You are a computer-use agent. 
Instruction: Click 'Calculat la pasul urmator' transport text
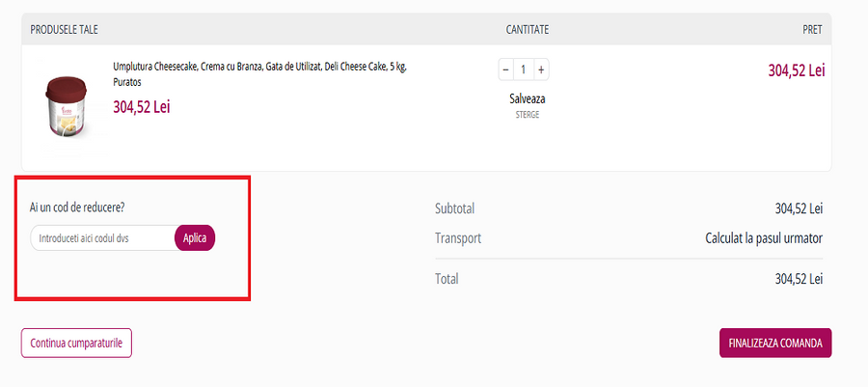764,238
